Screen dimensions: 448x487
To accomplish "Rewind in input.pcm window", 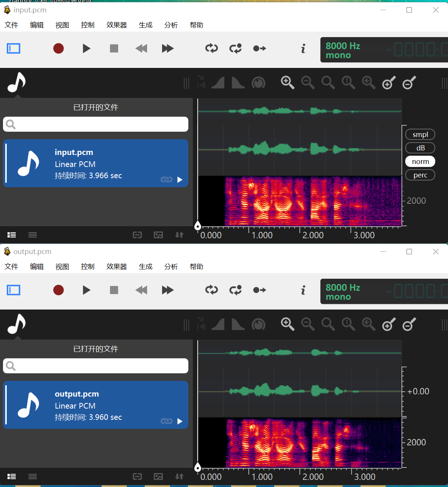I will click(x=141, y=48).
